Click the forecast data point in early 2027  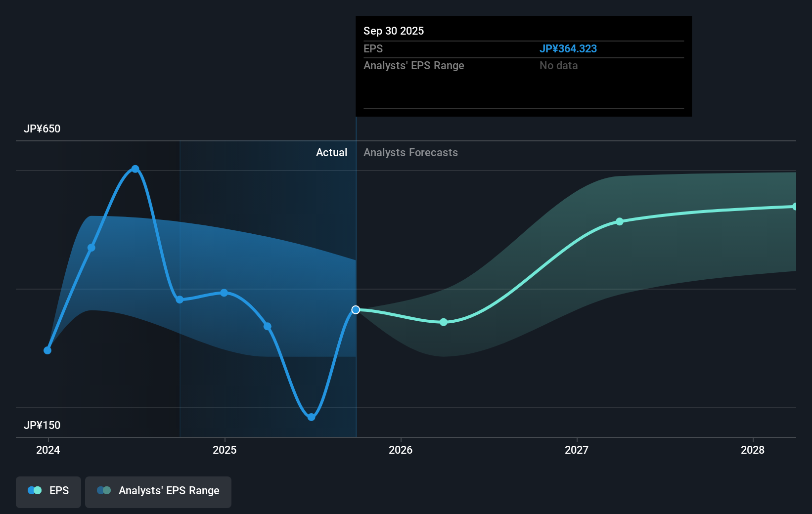tap(620, 221)
